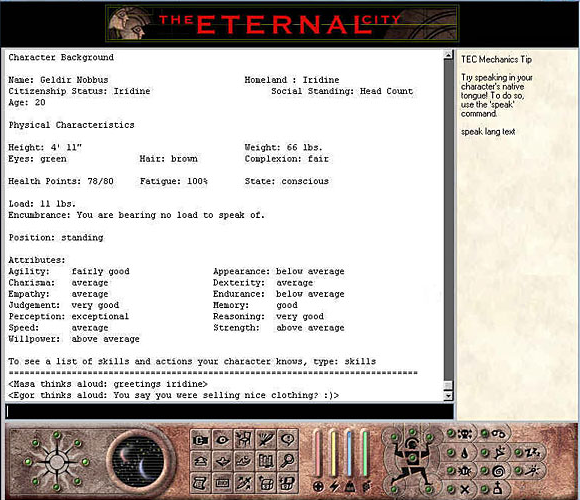The image size is (580, 500).
Task: Click the sword attack icon
Action: pos(266,440)
